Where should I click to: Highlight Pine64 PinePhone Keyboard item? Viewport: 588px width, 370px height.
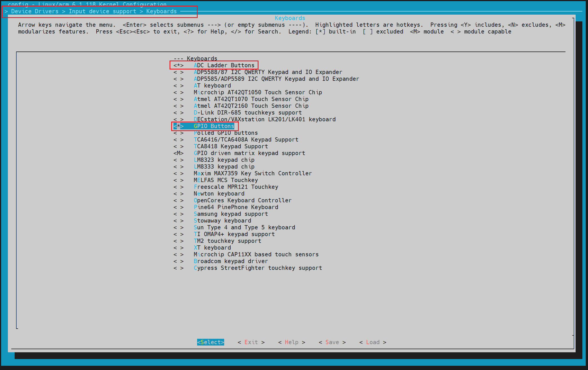(236, 207)
